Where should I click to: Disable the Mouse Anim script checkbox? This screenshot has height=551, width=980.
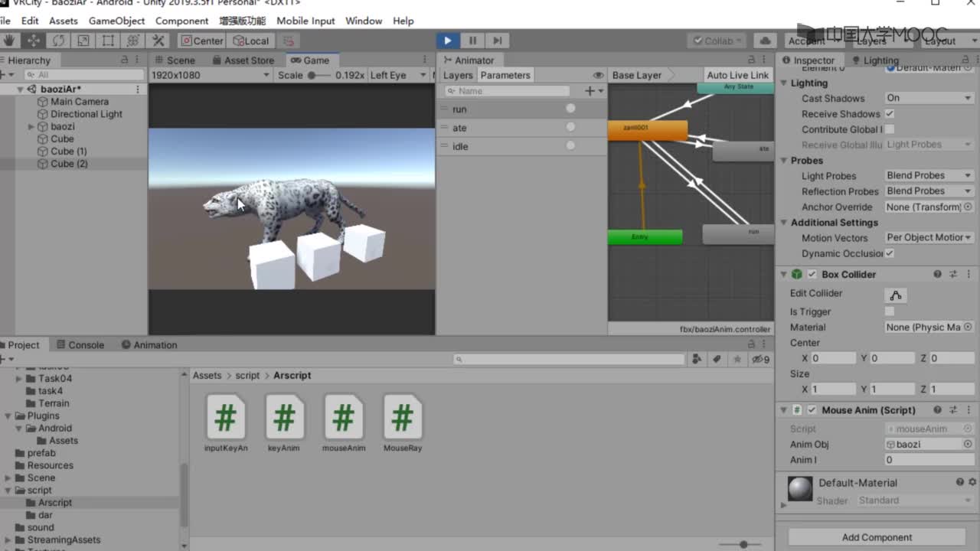(x=812, y=410)
